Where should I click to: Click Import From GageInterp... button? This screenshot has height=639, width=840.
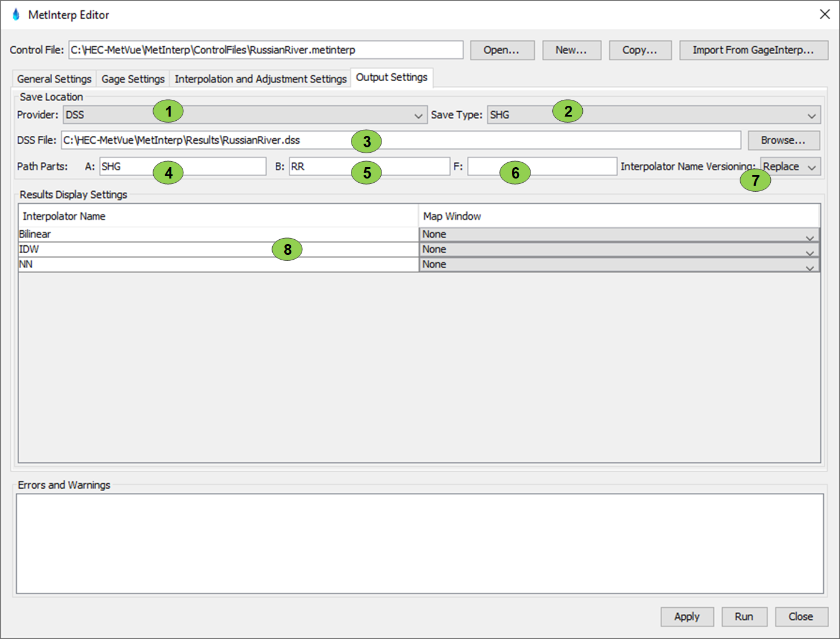coord(753,50)
